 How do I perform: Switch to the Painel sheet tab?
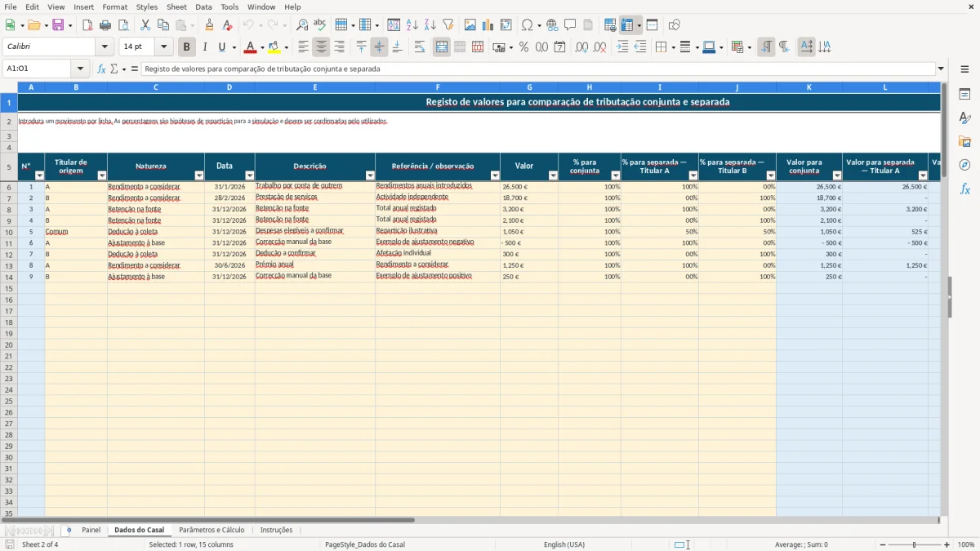tap(91, 530)
